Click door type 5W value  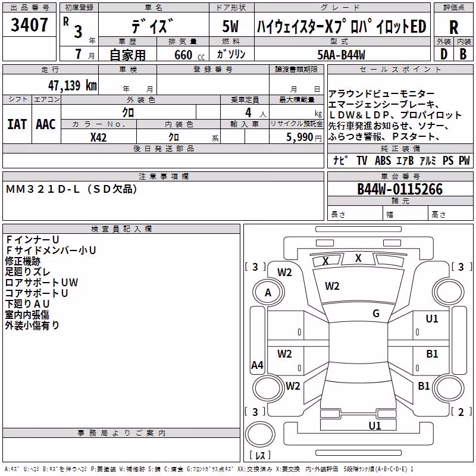click(230, 26)
